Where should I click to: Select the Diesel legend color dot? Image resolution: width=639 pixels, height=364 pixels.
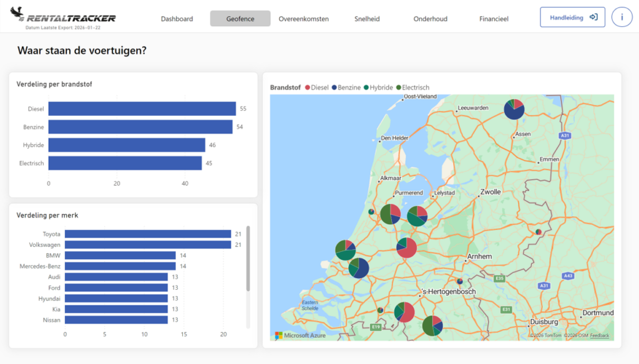point(307,87)
